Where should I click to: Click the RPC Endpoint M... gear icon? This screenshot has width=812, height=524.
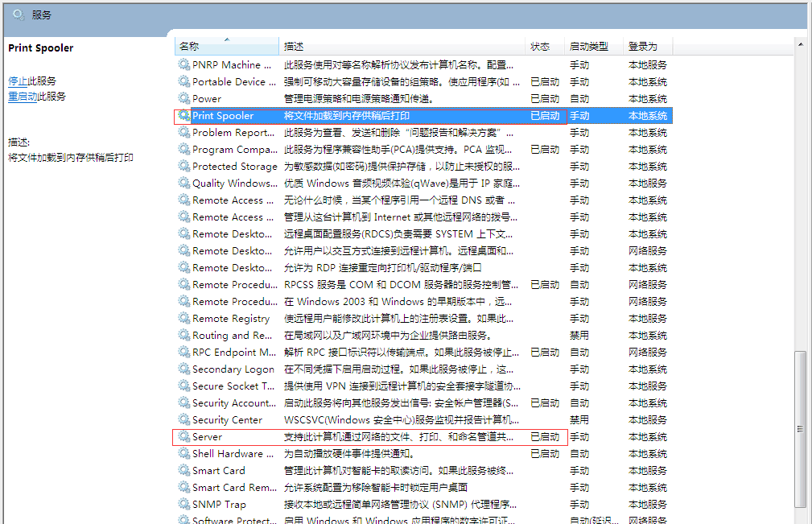click(x=183, y=352)
